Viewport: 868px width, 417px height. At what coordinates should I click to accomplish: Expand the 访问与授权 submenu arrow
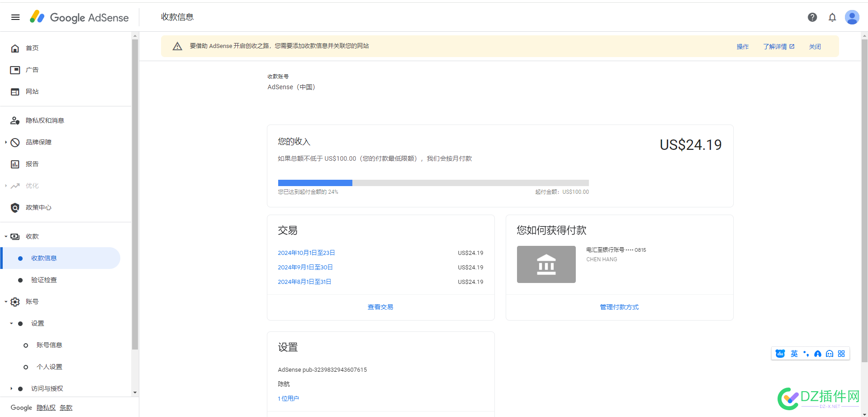tap(11, 388)
